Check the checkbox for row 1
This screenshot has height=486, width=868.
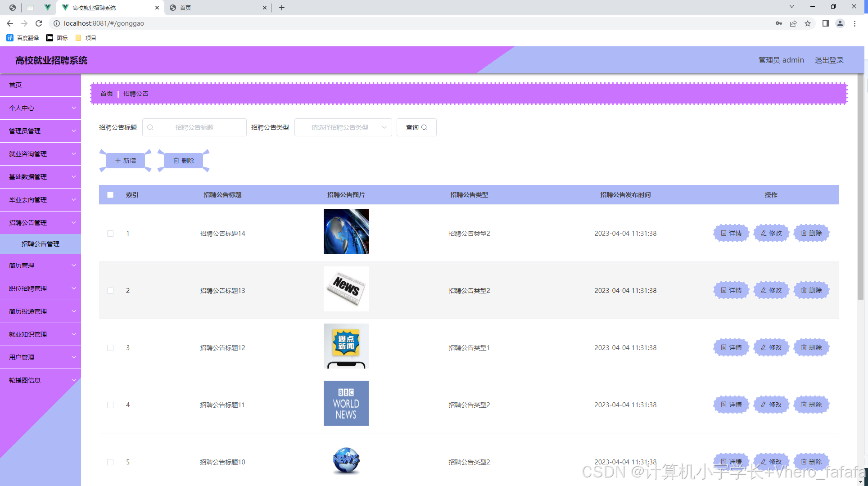coord(110,234)
